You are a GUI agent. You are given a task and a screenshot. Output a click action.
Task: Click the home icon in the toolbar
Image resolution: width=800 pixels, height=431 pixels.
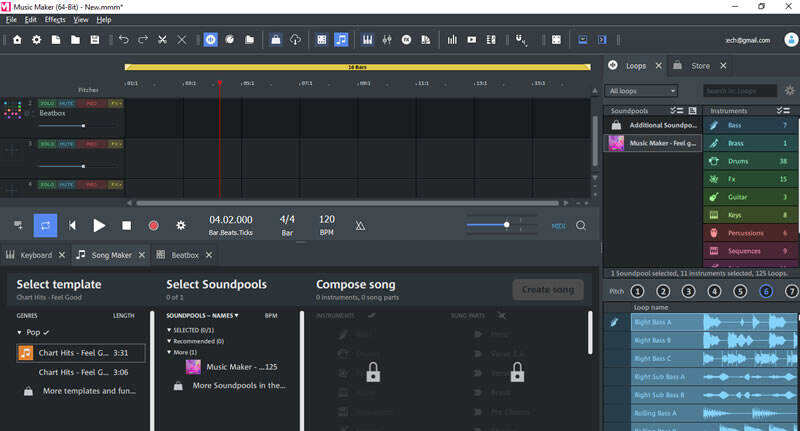click(17, 40)
